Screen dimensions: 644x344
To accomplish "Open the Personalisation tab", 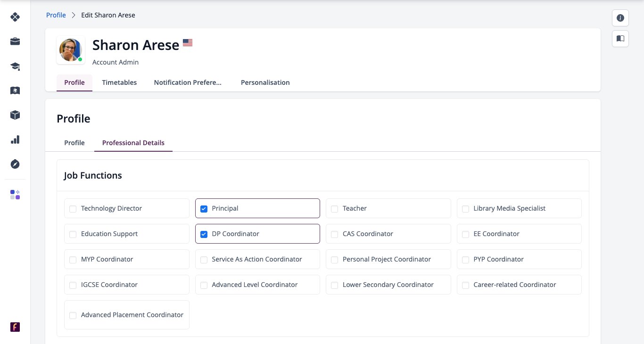I will tap(265, 82).
